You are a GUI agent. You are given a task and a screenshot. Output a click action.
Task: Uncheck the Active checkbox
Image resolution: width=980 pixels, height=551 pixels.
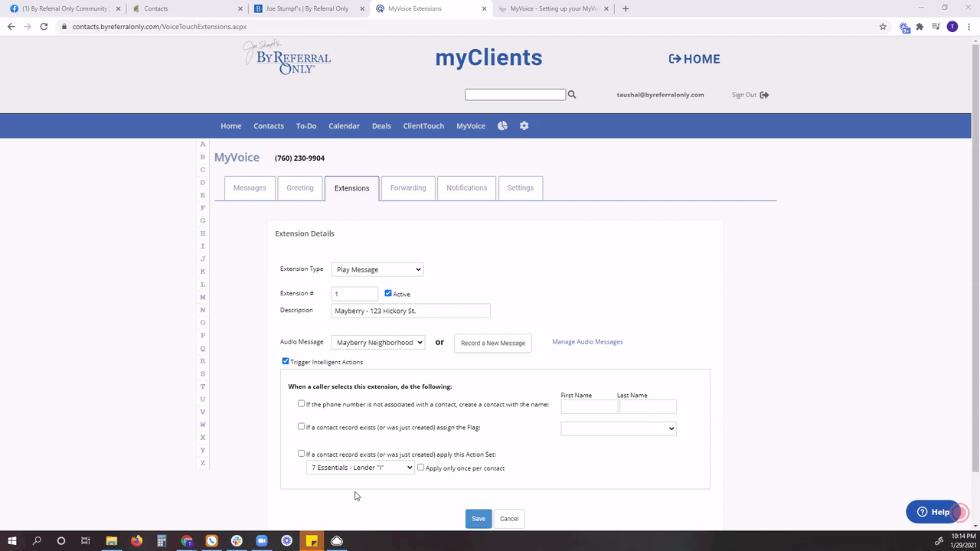[388, 293]
